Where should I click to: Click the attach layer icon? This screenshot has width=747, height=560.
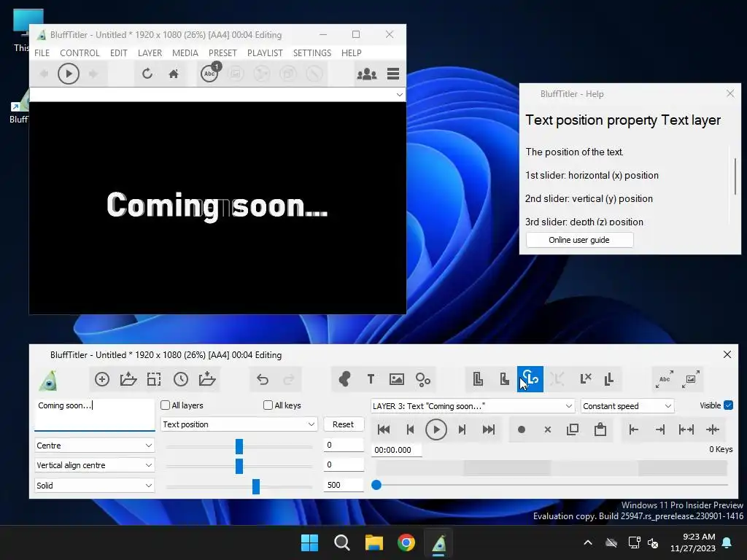coord(504,379)
